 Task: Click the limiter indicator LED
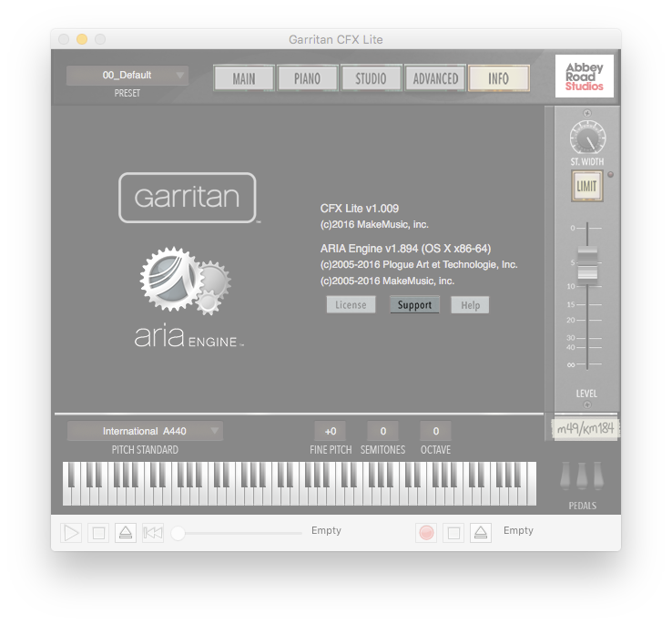611,175
